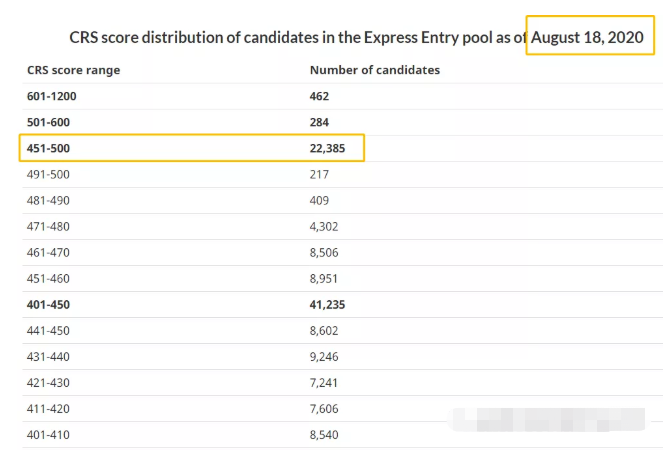Click the highlighted 451-500 range cell
The width and height of the screenshot is (669, 459).
click(48, 148)
